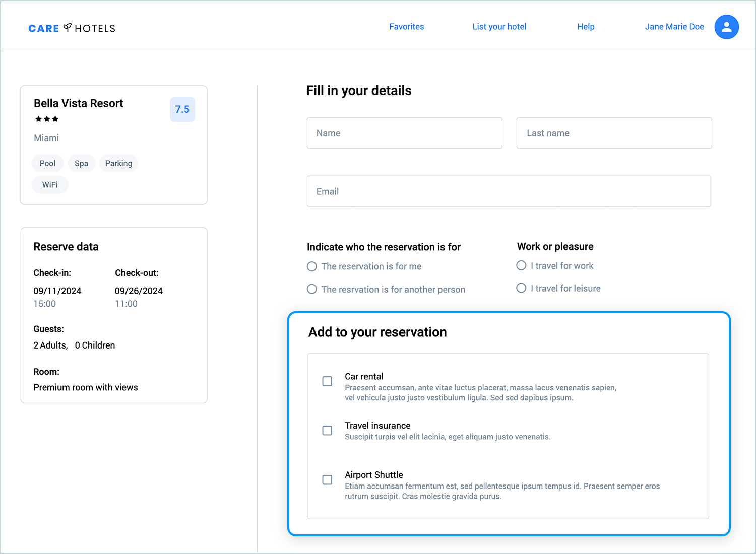Click the Bella Vista Resort title
This screenshot has height=554, width=756.
pos(79,103)
